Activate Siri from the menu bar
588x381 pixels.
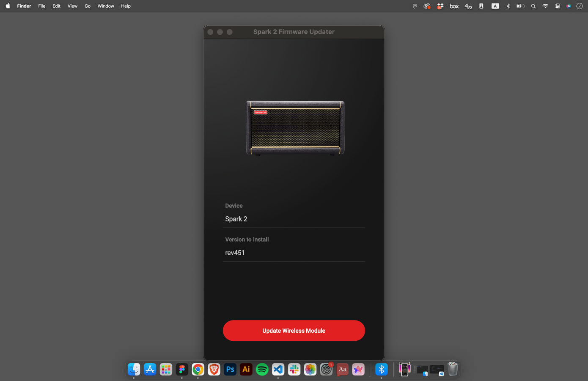(569, 6)
